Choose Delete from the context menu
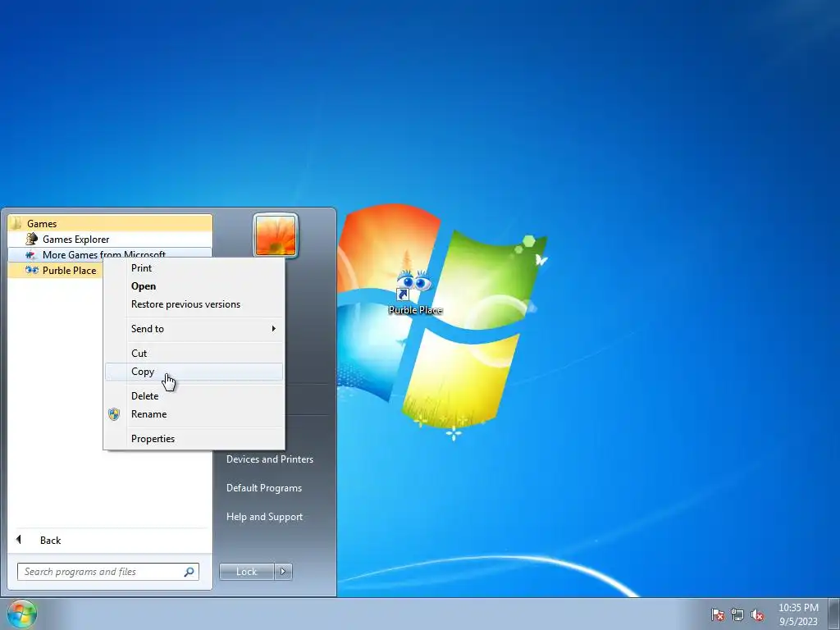 click(x=194, y=396)
